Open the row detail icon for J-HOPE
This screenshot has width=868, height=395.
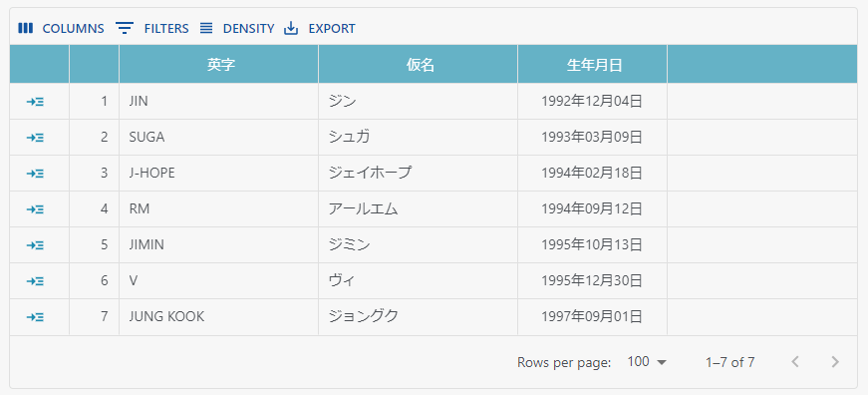click(x=36, y=174)
